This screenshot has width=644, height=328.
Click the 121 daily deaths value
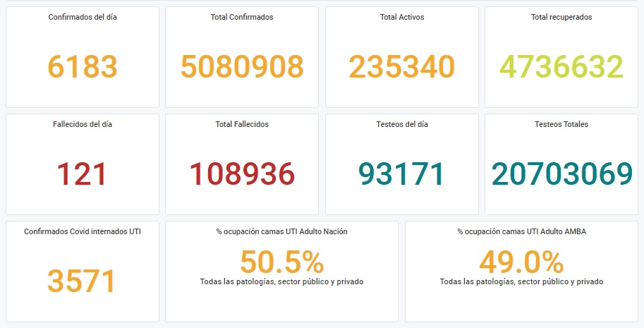(82, 174)
